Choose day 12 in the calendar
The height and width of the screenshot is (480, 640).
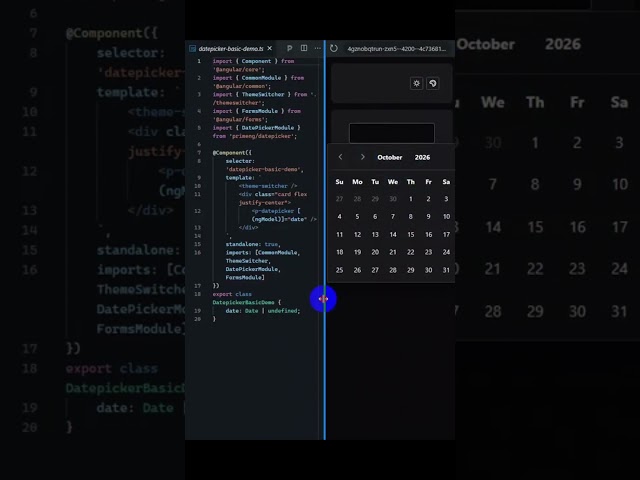357,234
